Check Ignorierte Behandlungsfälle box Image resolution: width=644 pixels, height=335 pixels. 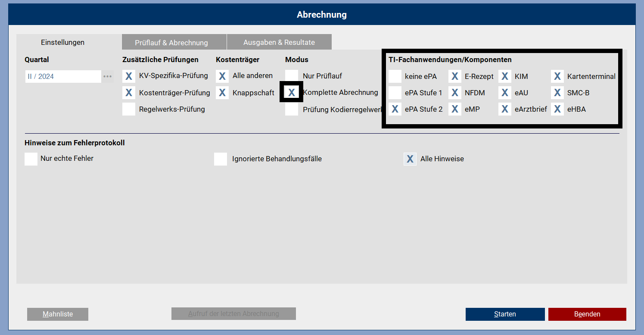221,159
